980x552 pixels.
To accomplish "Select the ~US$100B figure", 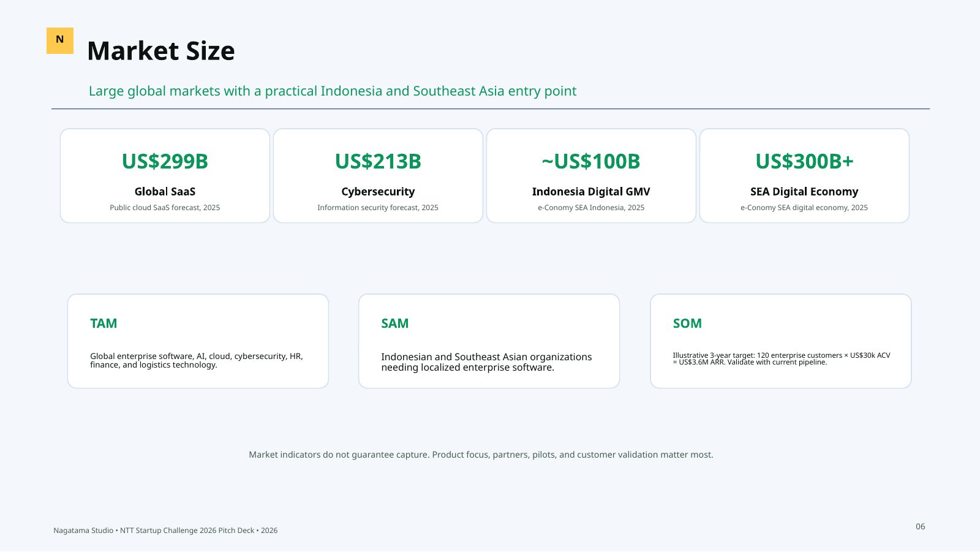I will coord(591,161).
